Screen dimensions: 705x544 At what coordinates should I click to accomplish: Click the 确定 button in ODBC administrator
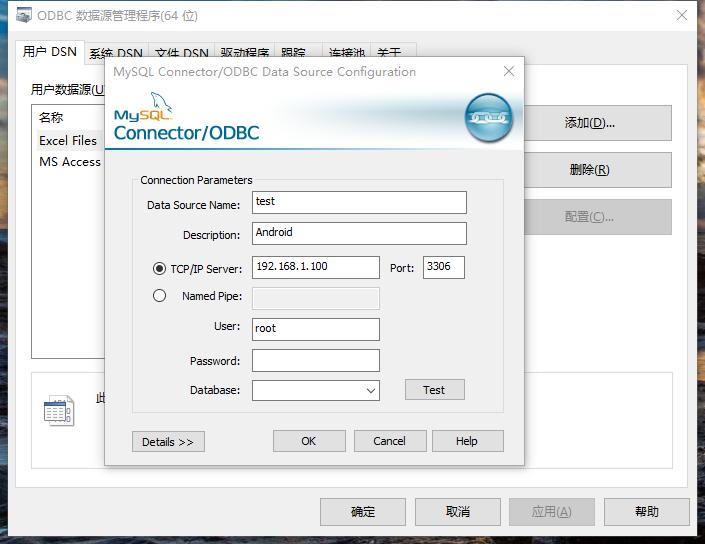pyautogui.click(x=363, y=512)
